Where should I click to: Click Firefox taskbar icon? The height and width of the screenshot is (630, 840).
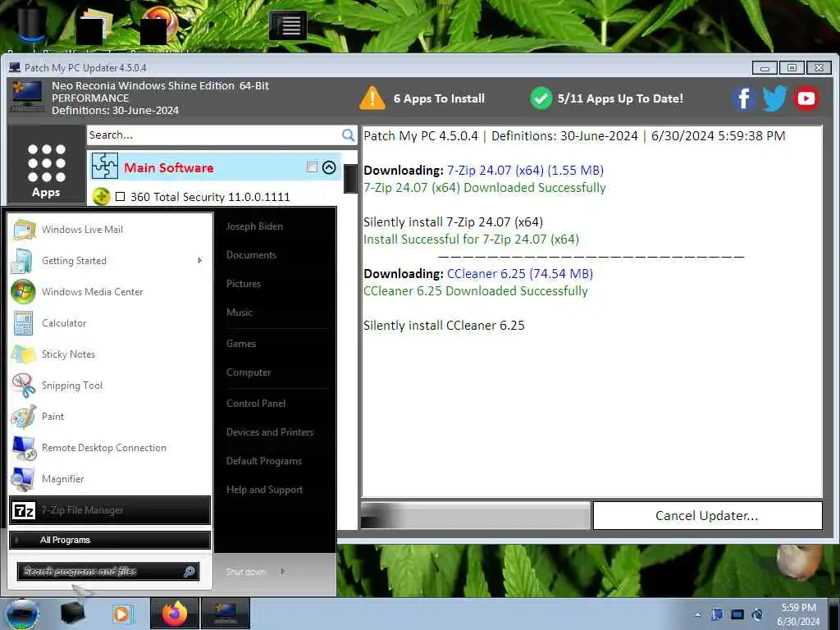[175, 614]
